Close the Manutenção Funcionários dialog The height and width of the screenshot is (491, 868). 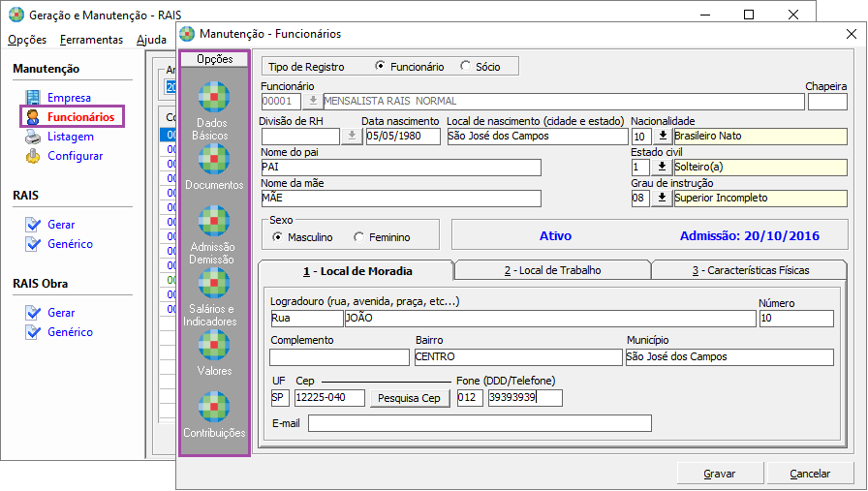tap(852, 34)
